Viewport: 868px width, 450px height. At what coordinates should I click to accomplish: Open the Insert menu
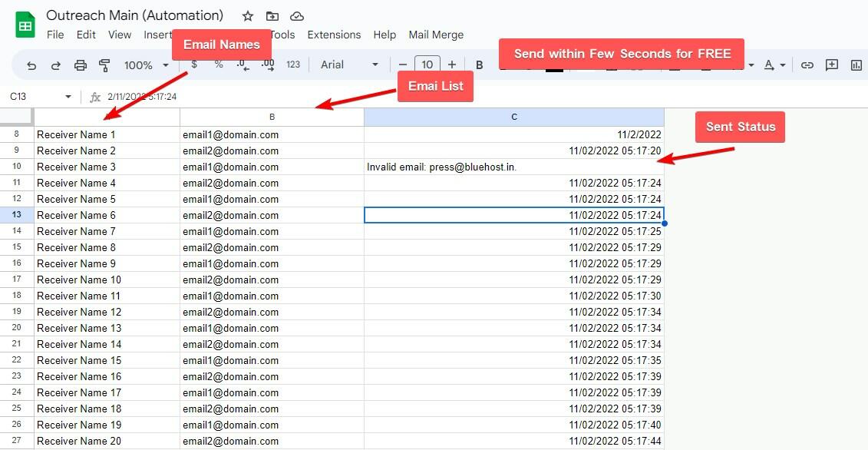[158, 35]
